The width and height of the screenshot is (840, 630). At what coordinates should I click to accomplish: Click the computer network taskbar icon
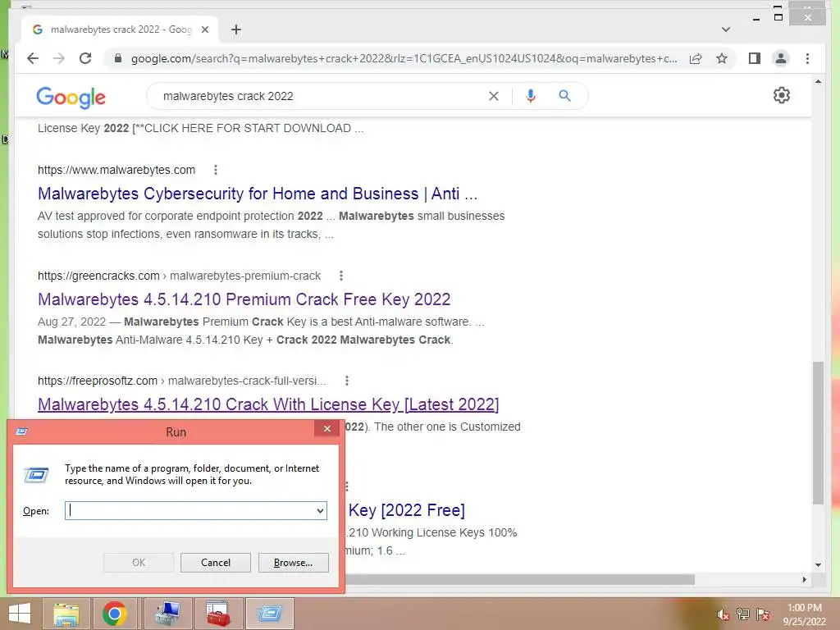tap(167, 614)
